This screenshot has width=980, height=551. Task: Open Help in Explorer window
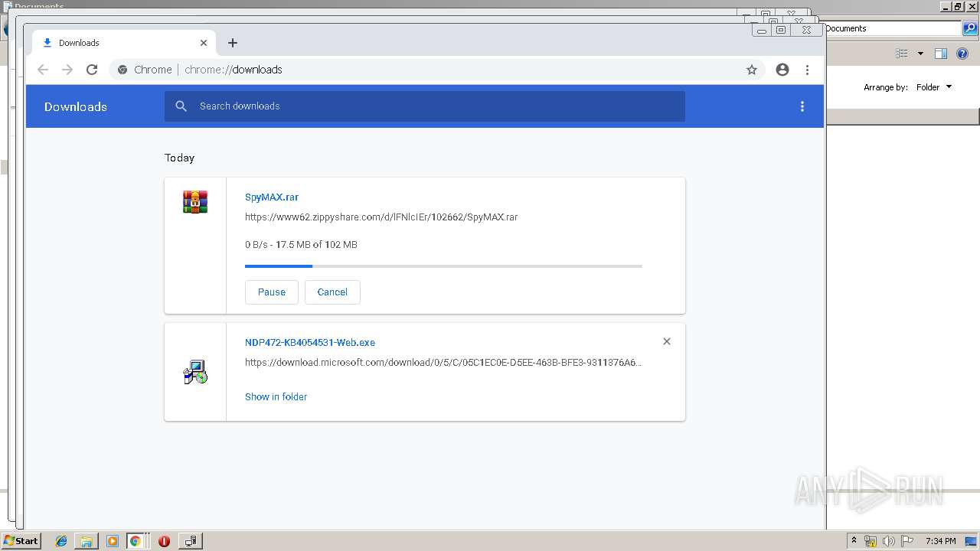click(x=962, y=54)
